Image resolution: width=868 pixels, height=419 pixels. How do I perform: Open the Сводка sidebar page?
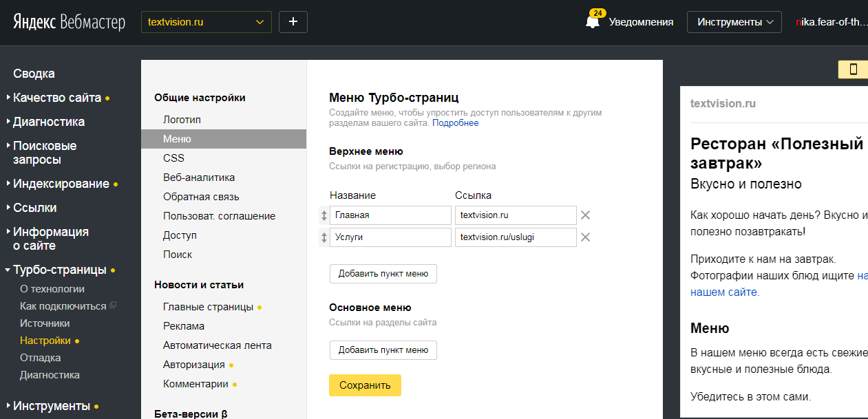(34, 73)
